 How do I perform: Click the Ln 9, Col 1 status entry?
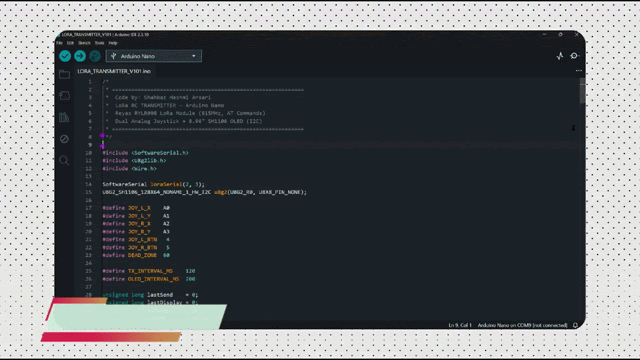460,325
